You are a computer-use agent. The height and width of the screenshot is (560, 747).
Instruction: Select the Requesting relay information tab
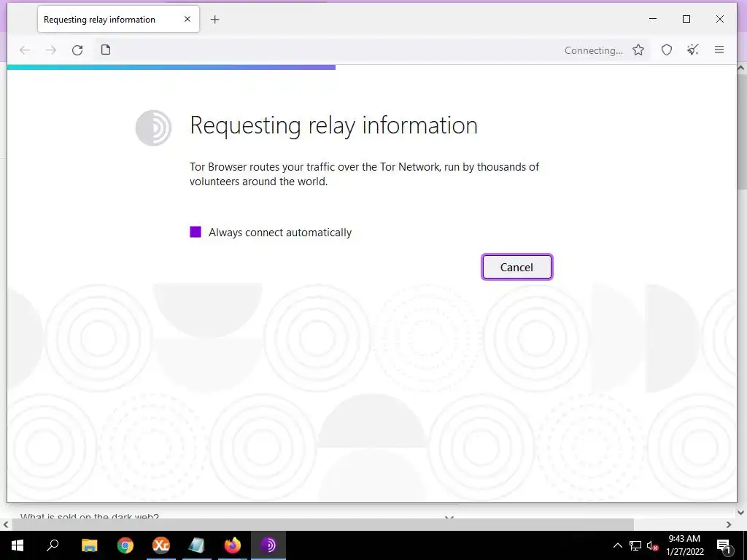pyautogui.click(x=118, y=20)
